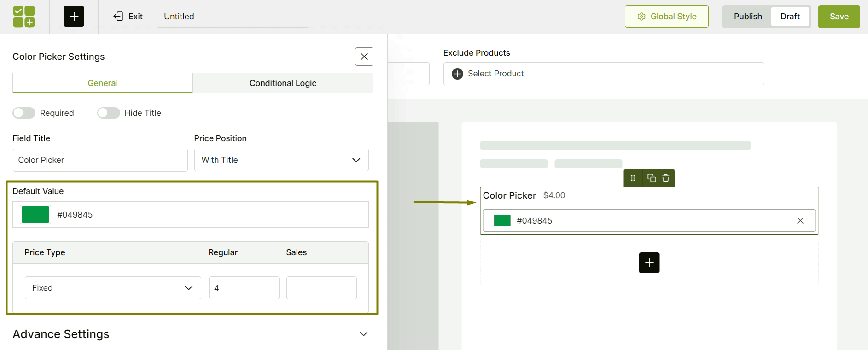Click the app logo icon

tap(24, 17)
